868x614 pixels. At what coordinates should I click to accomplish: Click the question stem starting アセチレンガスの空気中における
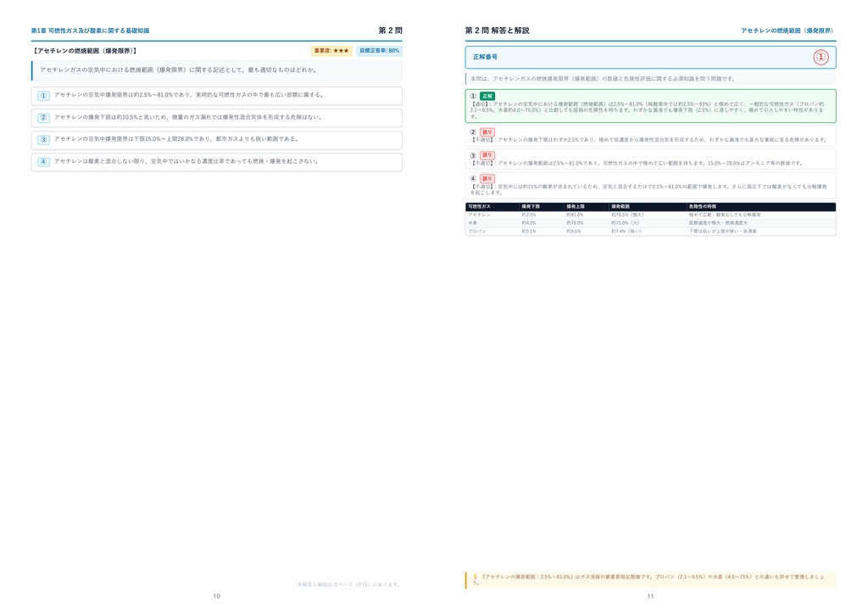click(178, 70)
